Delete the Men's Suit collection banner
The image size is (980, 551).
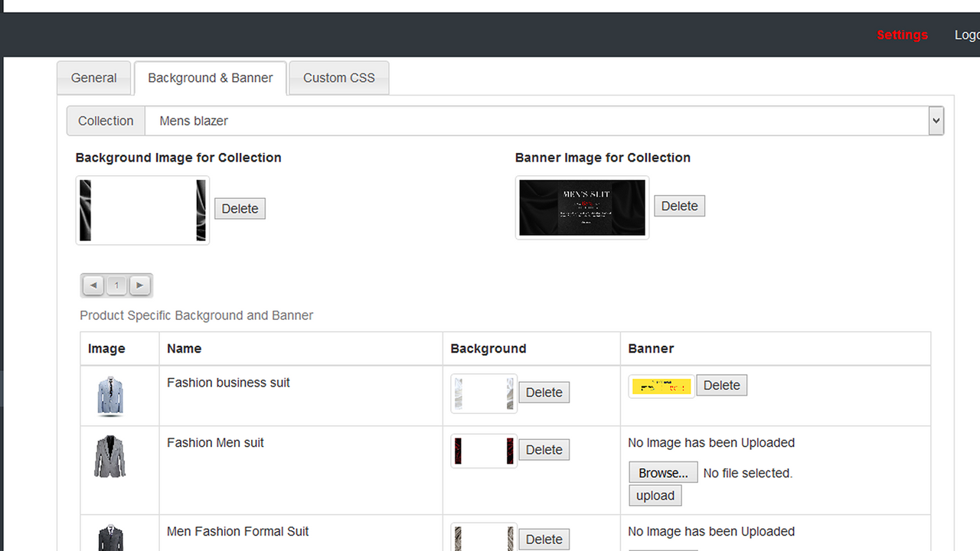coord(679,205)
